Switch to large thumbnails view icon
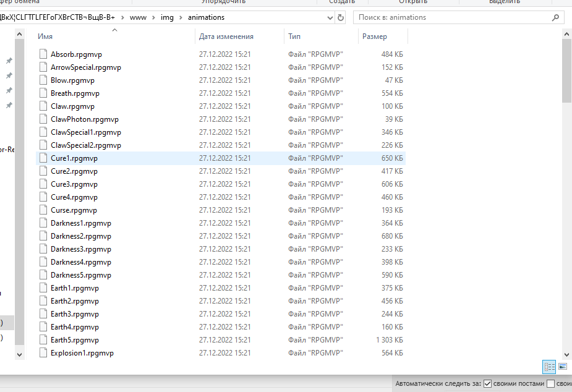This screenshot has height=392, width=572. click(563, 367)
